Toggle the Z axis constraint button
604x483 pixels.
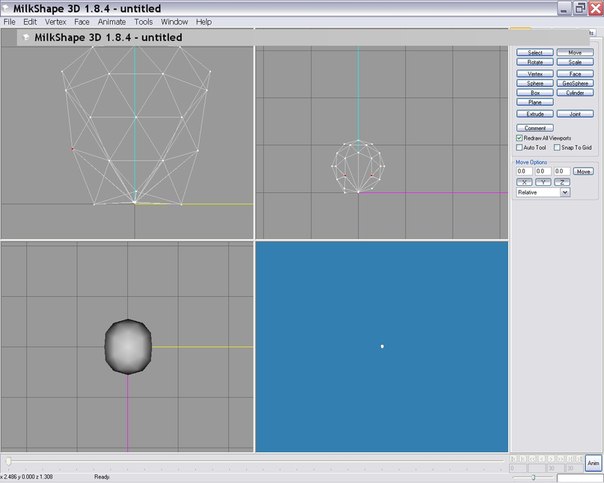(562, 182)
